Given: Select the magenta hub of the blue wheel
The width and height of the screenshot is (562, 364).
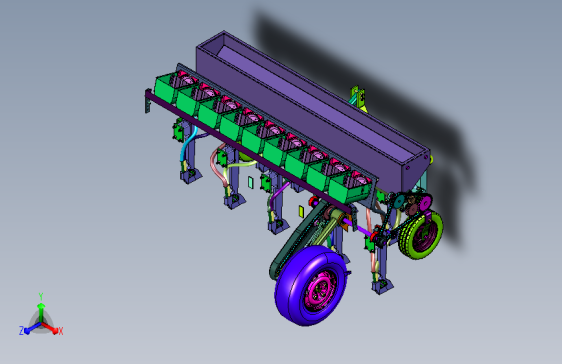Looking at the screenshot, I should pyautogui.click(x=321, y=291).
